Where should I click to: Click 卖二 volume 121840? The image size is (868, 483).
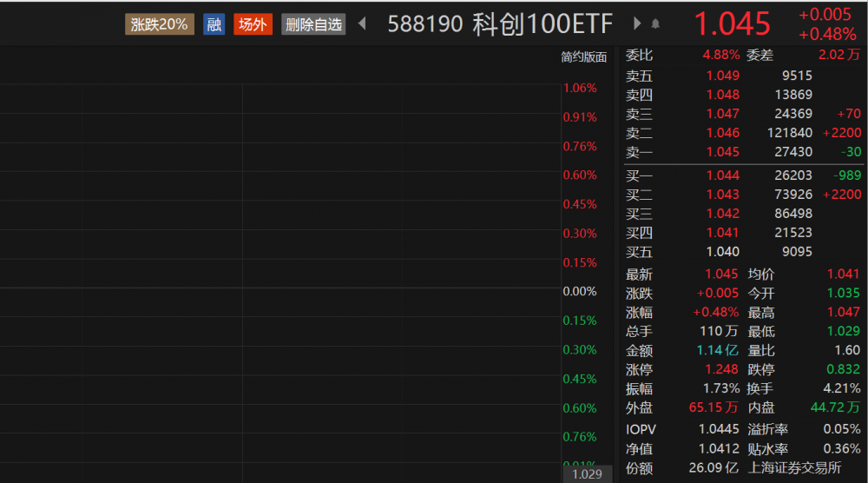coord(789,133)
